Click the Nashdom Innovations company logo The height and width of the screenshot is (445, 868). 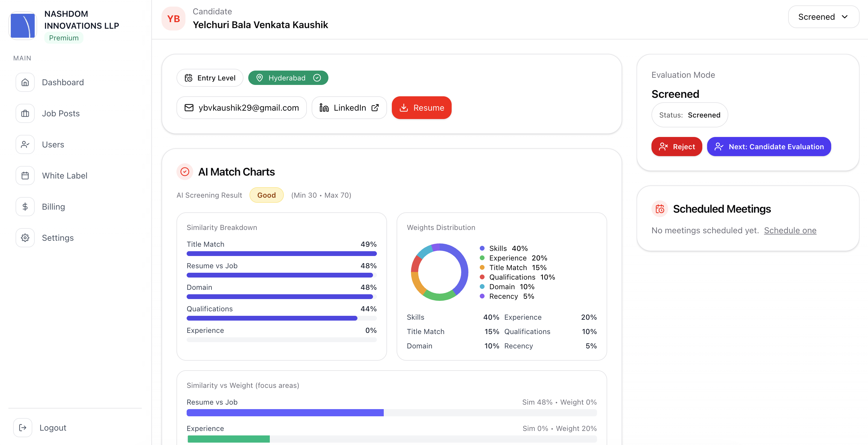[x=22, y=26]
